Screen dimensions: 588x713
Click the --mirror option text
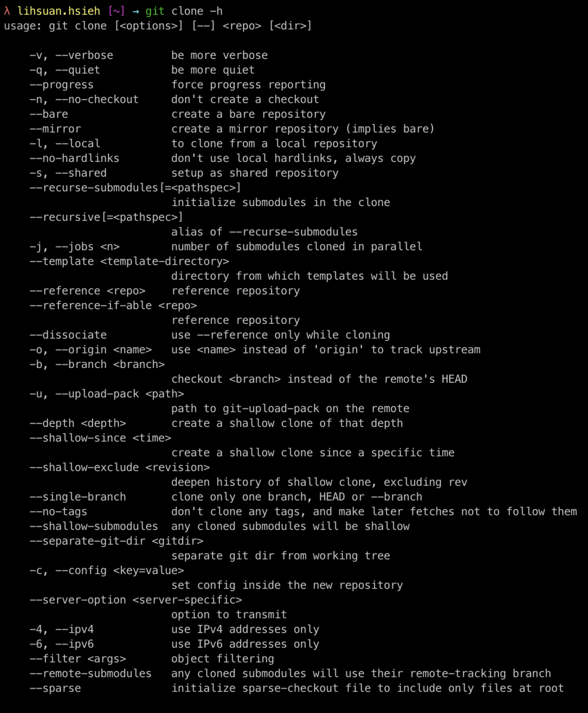(x=55, y=129)
